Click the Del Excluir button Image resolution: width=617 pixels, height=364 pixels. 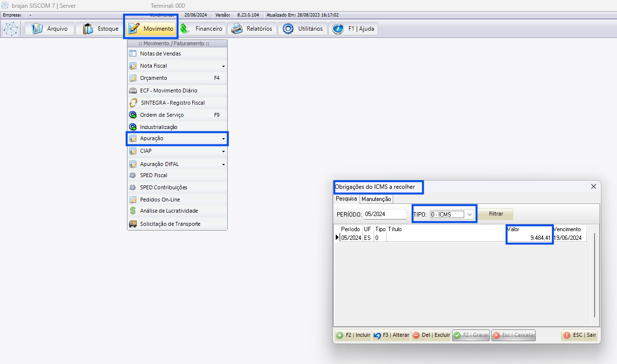pos(431,335)
